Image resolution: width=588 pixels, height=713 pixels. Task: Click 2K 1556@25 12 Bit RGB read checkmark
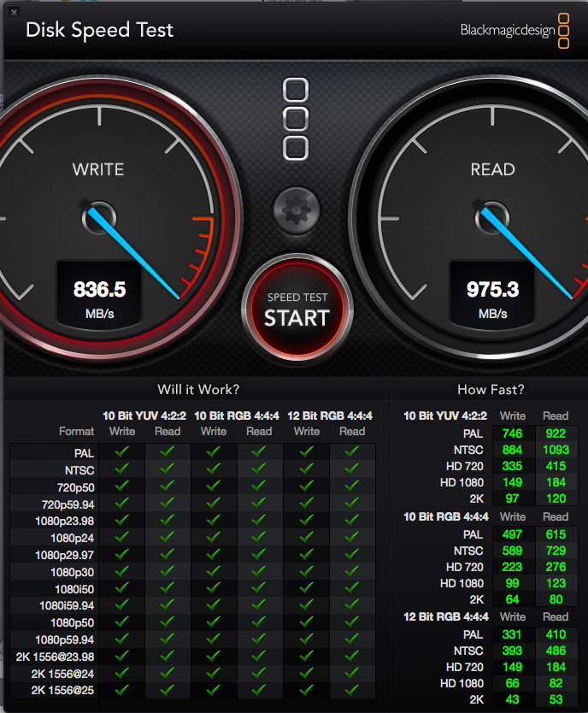[x=352, y=690]
